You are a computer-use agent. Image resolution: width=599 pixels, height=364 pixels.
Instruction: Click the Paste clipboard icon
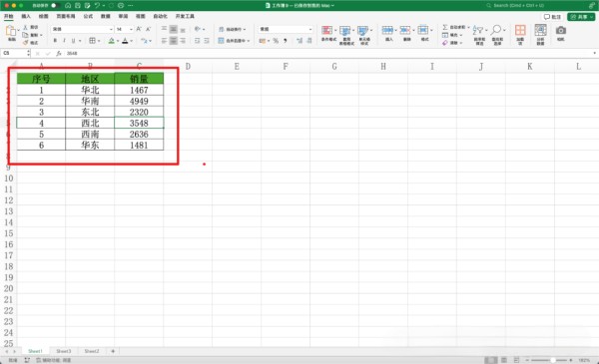11,31
